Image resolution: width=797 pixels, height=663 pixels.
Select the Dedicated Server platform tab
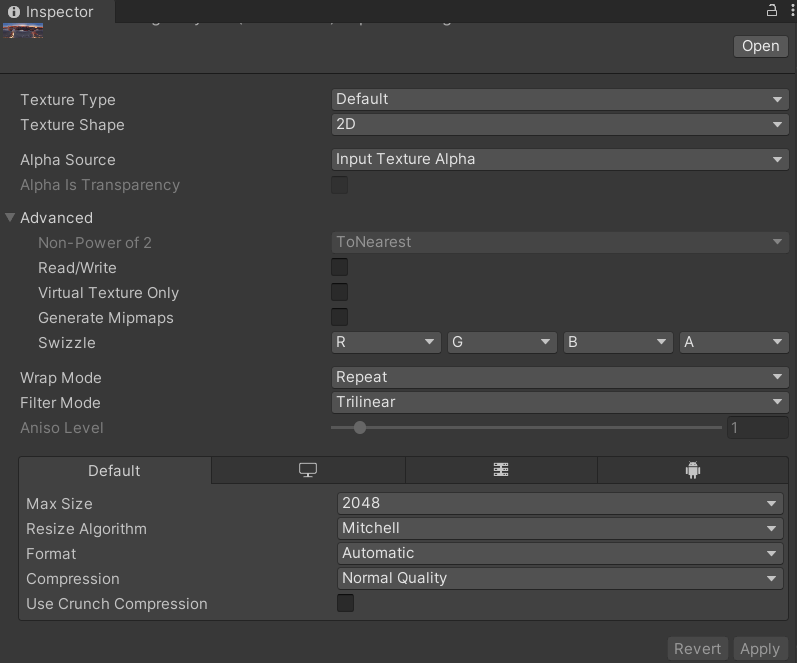point(501,470)
